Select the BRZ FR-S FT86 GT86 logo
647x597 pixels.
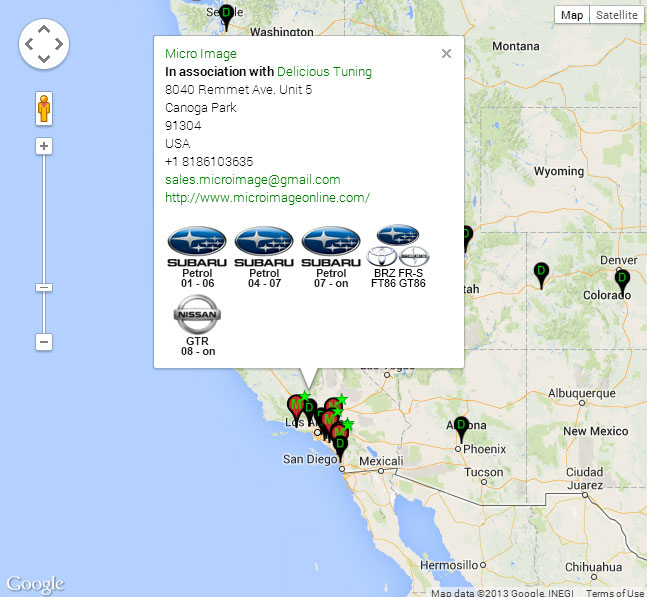[x=398, y=256]
